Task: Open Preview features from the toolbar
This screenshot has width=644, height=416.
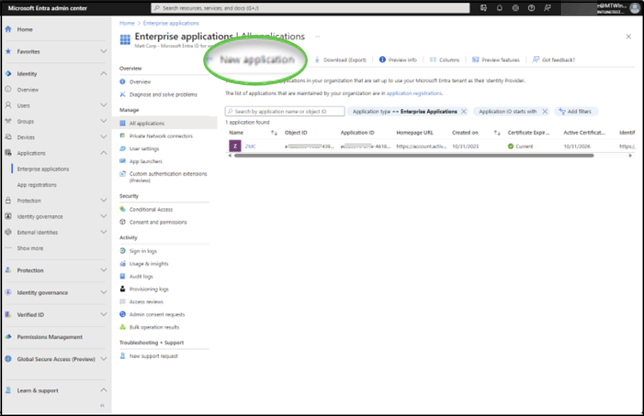Action: click(496, 60)
